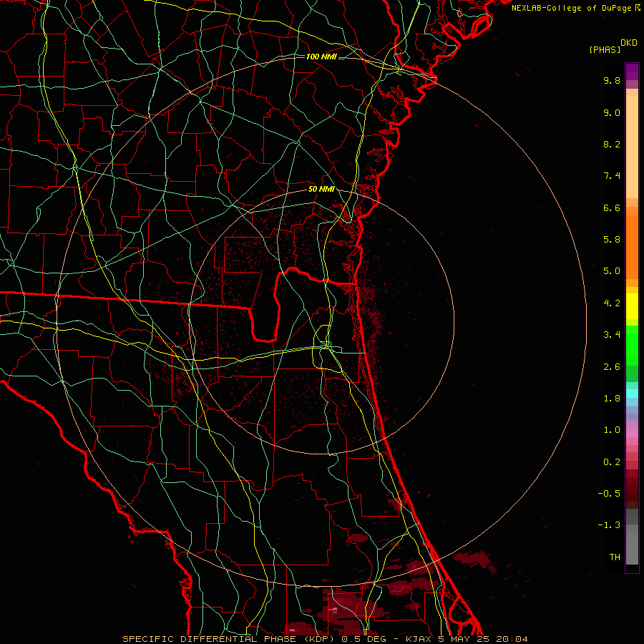Click the 20:04 timestamp in footer

(512, 639)
